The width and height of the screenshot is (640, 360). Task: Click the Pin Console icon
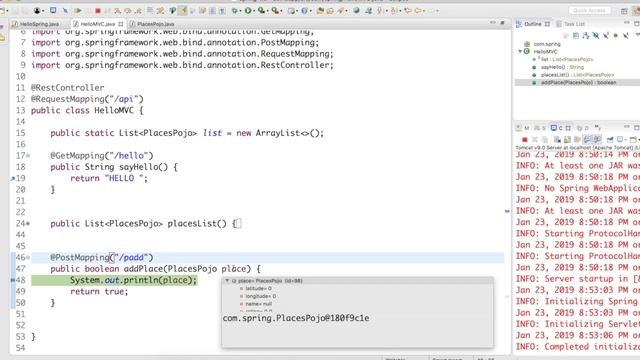[x=610, y=140]
